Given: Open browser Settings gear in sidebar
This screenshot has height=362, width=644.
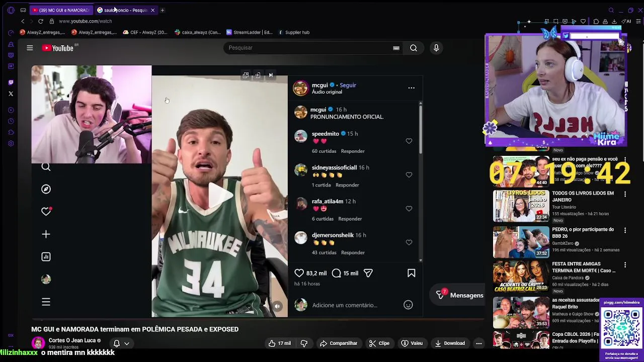Looking at the screenshot, I should coord(11,143).
